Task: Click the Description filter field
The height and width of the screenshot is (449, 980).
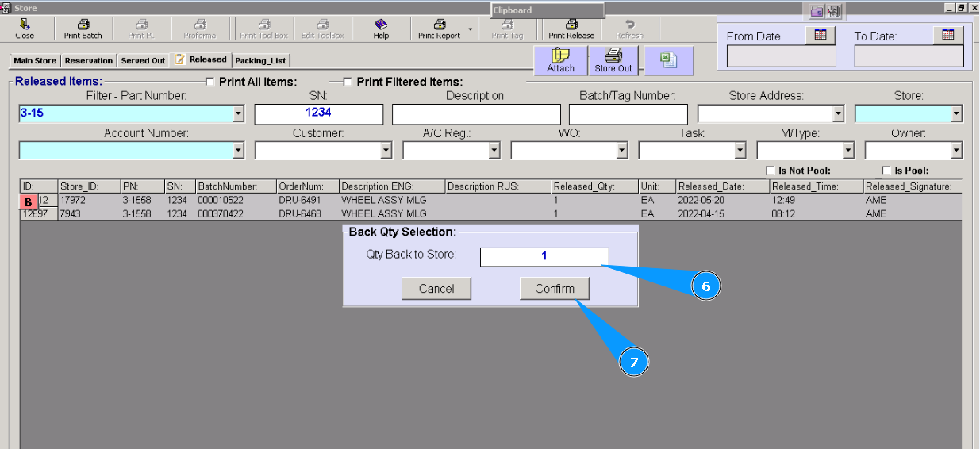Action: pyautogui.click(x=476, y=113)
